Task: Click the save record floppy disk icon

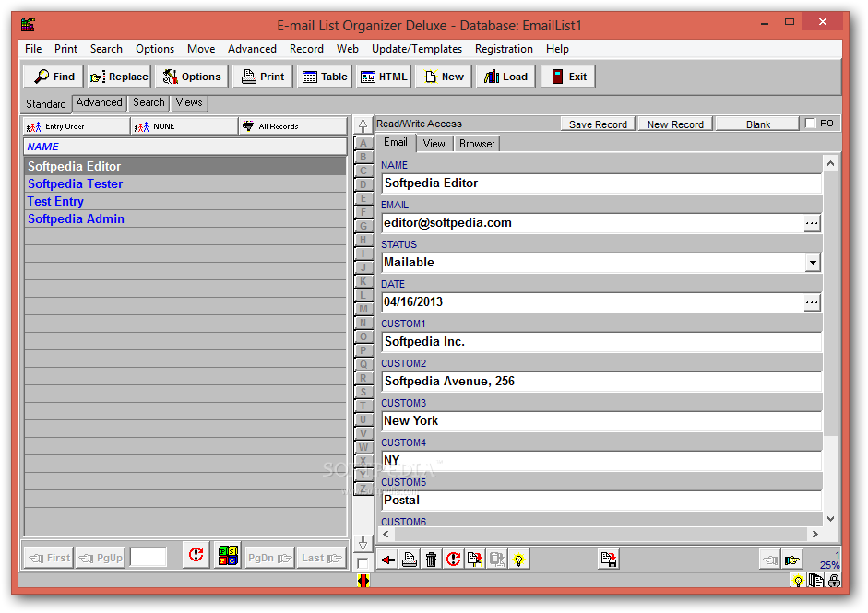Action: (x=609, y=560)
